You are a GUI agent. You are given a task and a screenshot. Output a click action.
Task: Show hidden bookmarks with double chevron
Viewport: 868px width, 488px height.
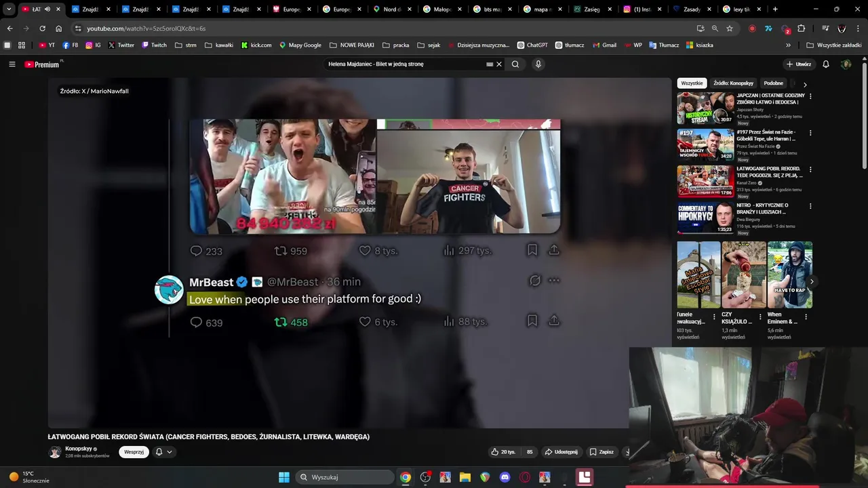tap(788, 45)
